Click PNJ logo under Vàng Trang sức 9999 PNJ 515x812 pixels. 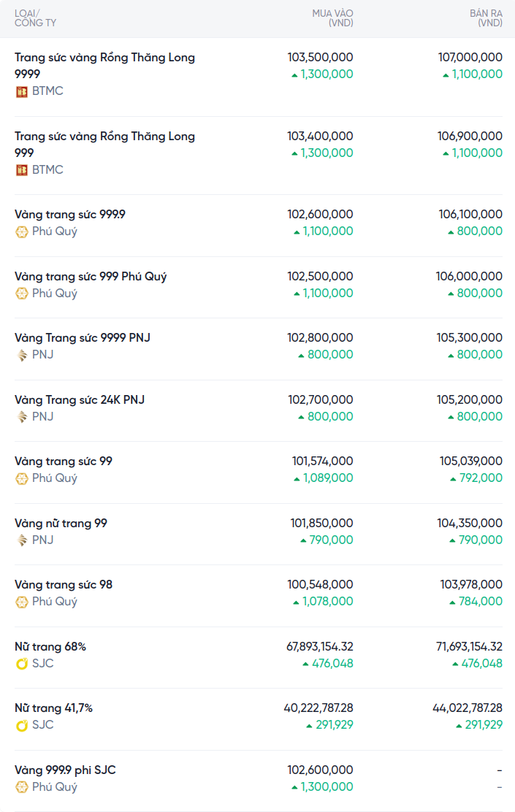(x=22, y=355)
